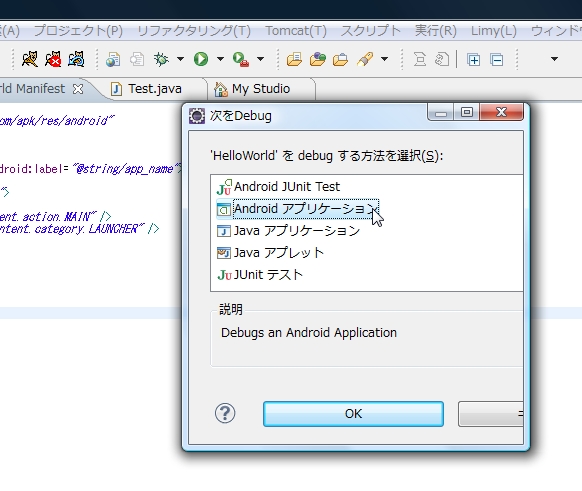
Task: Click the Collapse All minus icon
Action: click(x=497, y=60)
